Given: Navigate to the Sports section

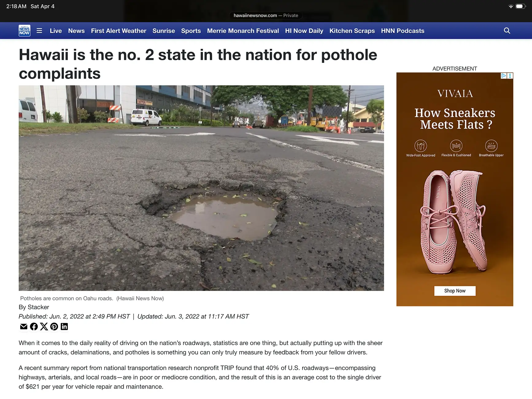Looking at the screenshot, I should 191,31.
